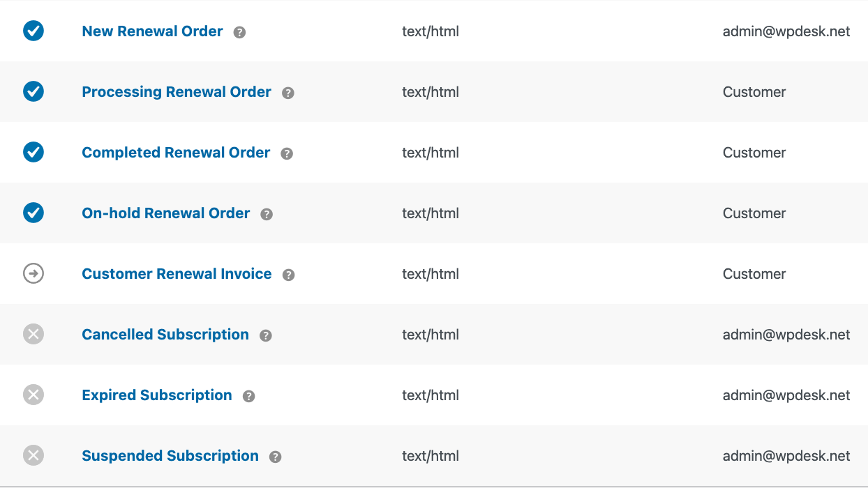
Task: Open the Cancelled Subscription email link
Action: [165, 335]
